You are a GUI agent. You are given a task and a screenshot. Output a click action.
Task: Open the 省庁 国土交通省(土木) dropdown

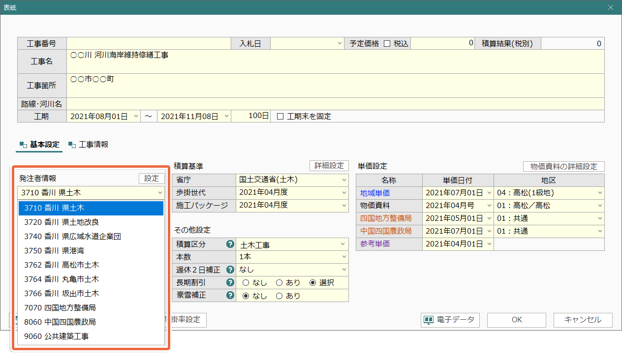point(343,180)
